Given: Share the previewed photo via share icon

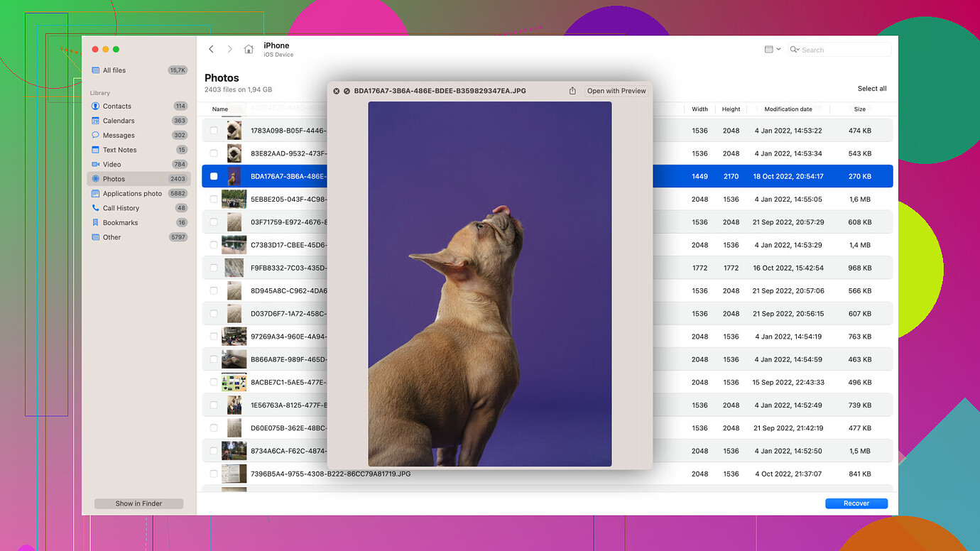Looking at the screenshot, I should (x=572, y=91).
